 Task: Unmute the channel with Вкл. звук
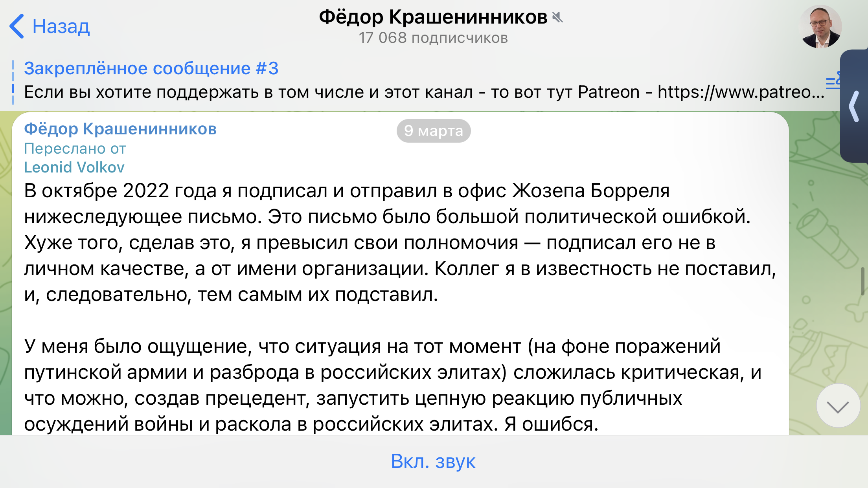coord(433,461)
